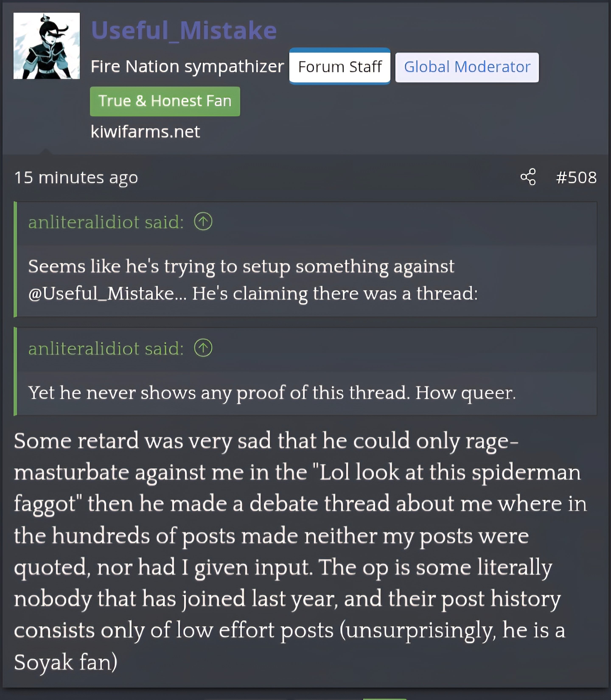Click the 'Fire Nation sympathizer' user title

(x=187, y=66)
